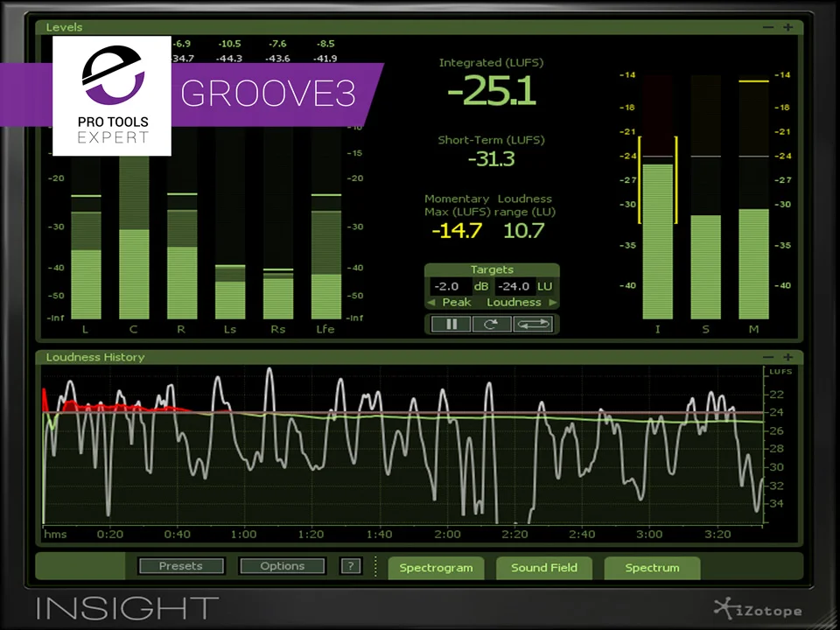The width and height of the screenshot is (840, 630).
Task: Click the LUFS axis label in history
Action: coord(780,372)
